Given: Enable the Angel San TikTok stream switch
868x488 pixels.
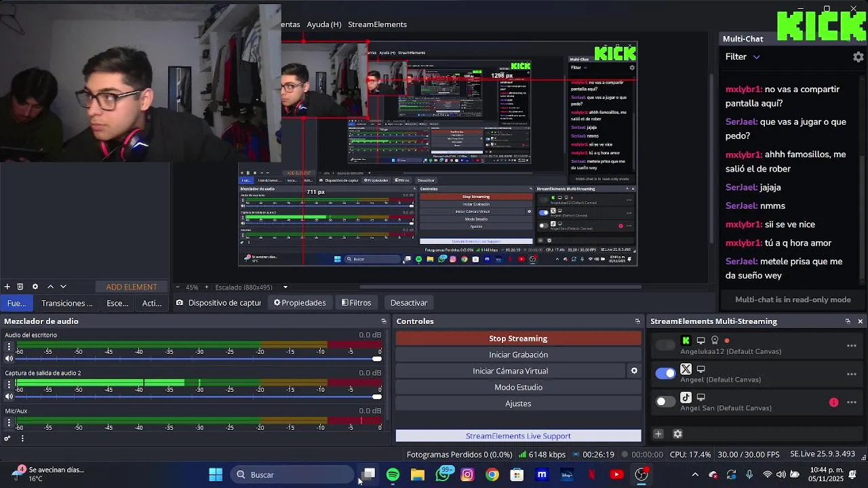Looking at the screenshot, I should (x=665, y=402).
